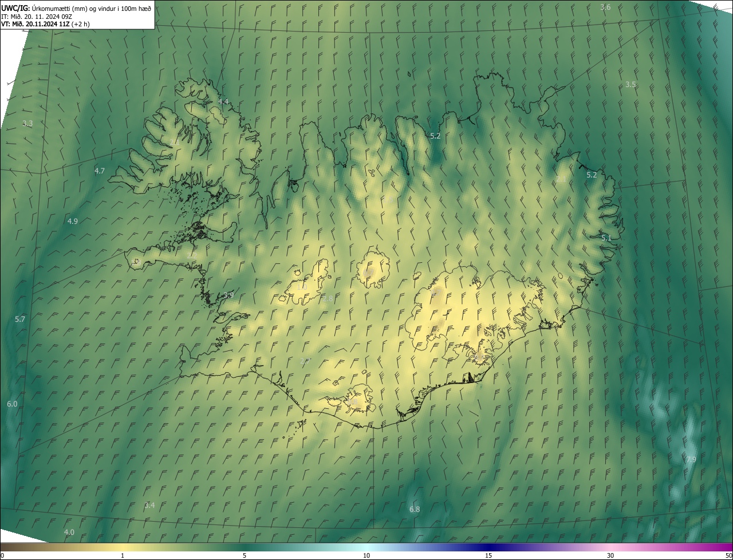Viewport: 733px width, 560px height.
Task: Click the 2.7 precipitation value label
Action: pos(305,361)
